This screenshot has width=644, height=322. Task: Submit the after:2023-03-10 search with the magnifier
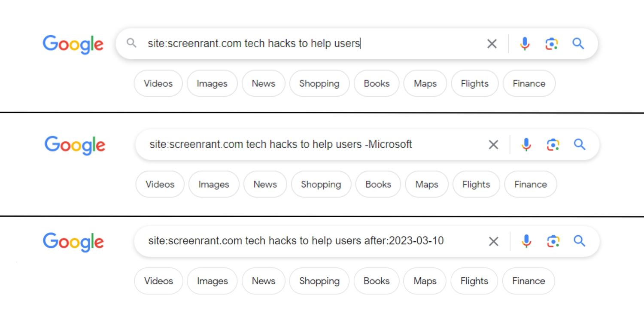click(580, 241)
